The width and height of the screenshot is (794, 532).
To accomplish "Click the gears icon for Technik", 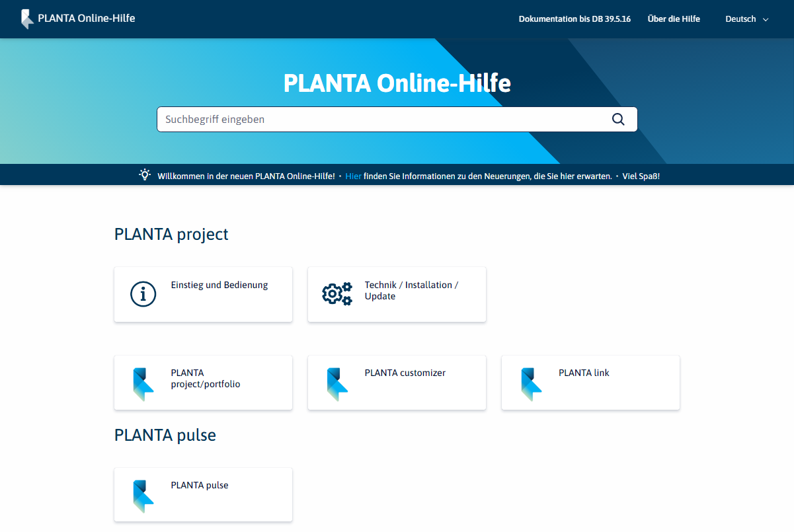I will click(x=337, y=293).
